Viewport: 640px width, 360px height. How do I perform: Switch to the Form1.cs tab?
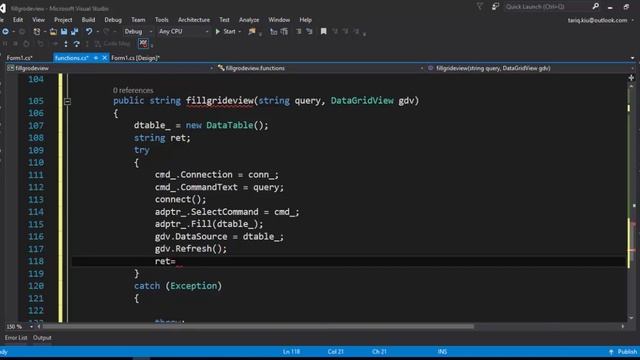click(20, 58)
